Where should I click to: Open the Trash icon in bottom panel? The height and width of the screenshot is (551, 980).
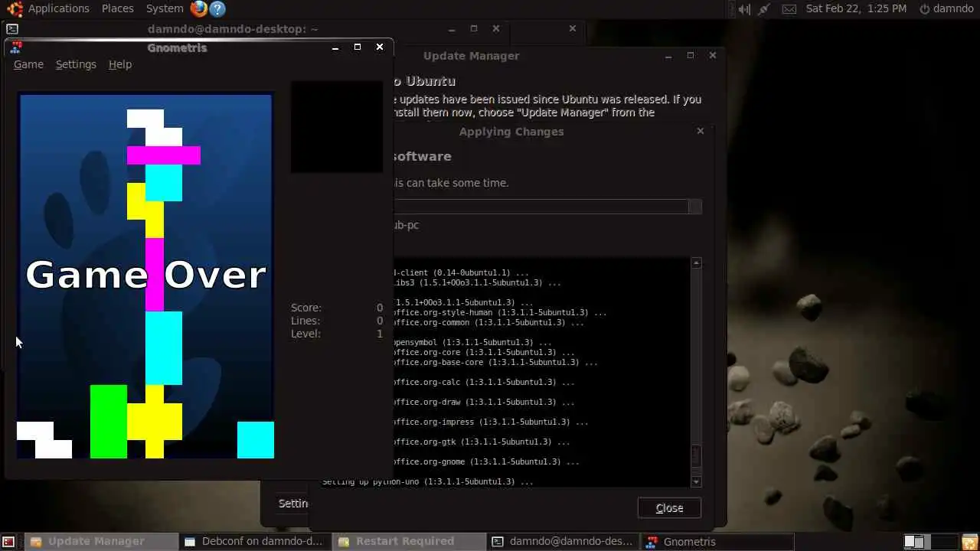(971, 542)
